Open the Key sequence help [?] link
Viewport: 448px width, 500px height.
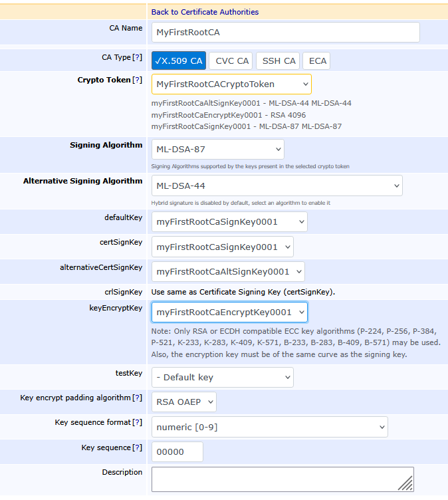(138, 448)
